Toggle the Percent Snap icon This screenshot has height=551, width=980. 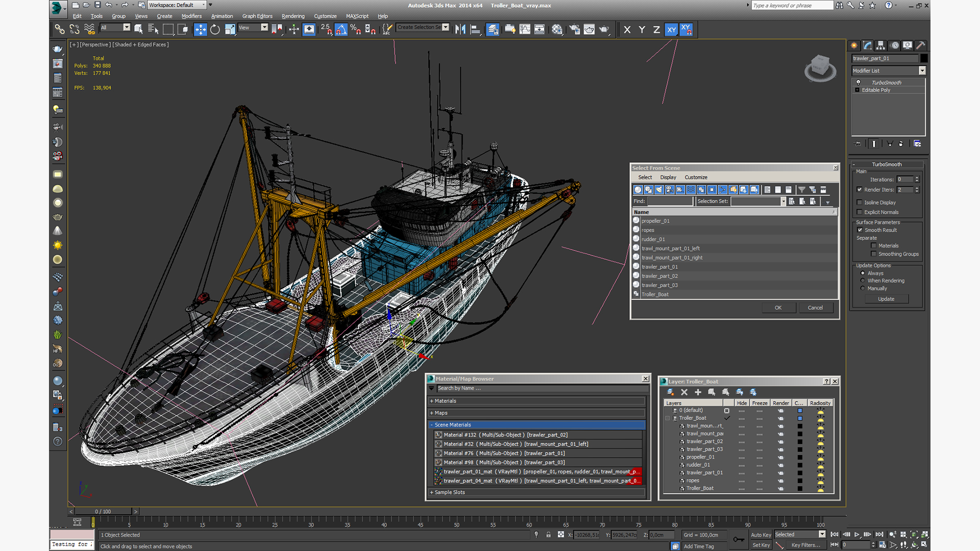coord(355,29)
